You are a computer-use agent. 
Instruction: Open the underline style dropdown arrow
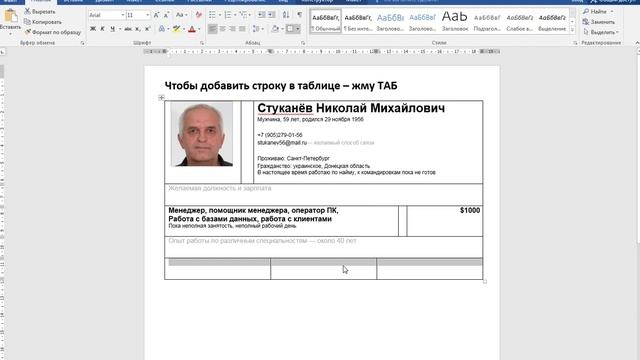pyautogui.click(x=120, y=29)
